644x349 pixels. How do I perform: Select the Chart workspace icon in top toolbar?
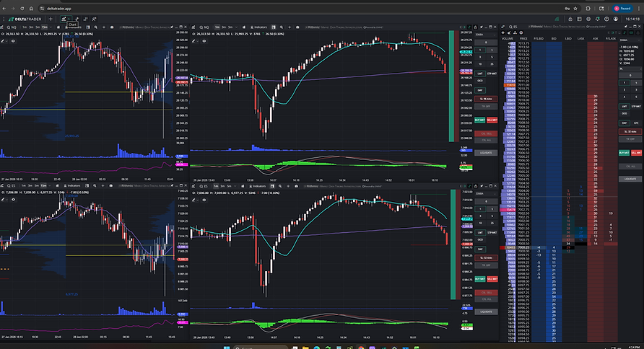pyautogui.click(x=64, y=19)
